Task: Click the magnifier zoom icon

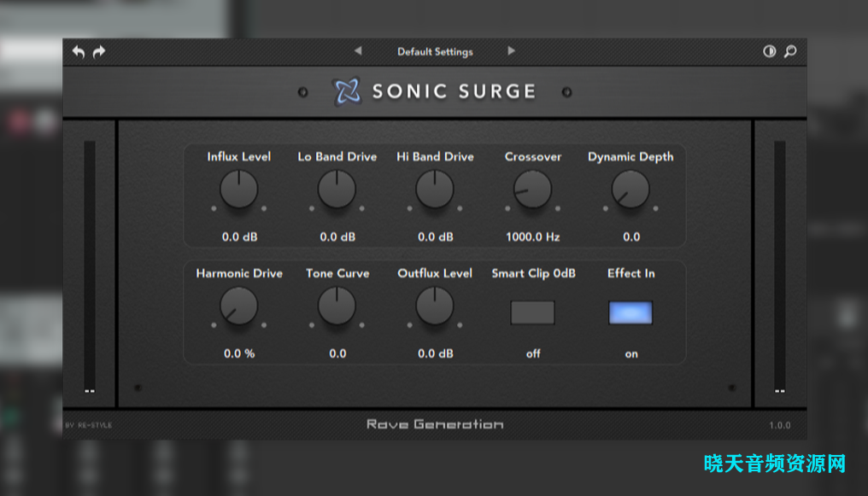Action: coord(790,51)
